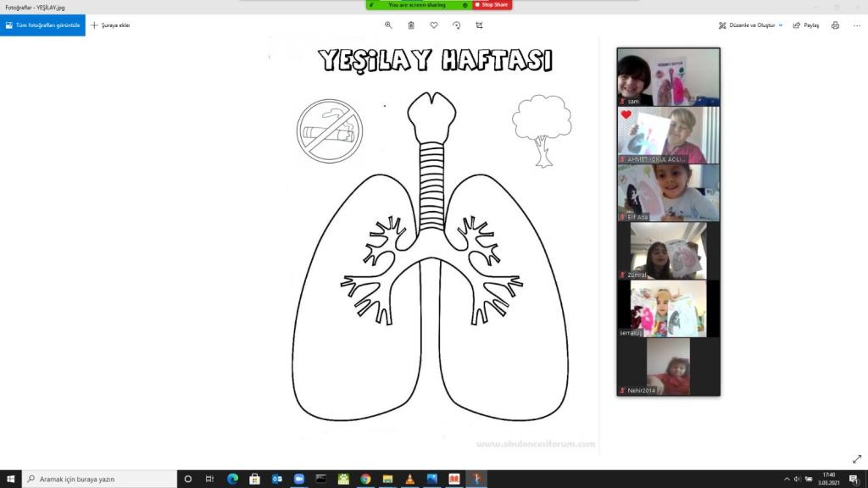
Task: Select Elif Ada's video thumbnail
Action: (x=669, y=192)
